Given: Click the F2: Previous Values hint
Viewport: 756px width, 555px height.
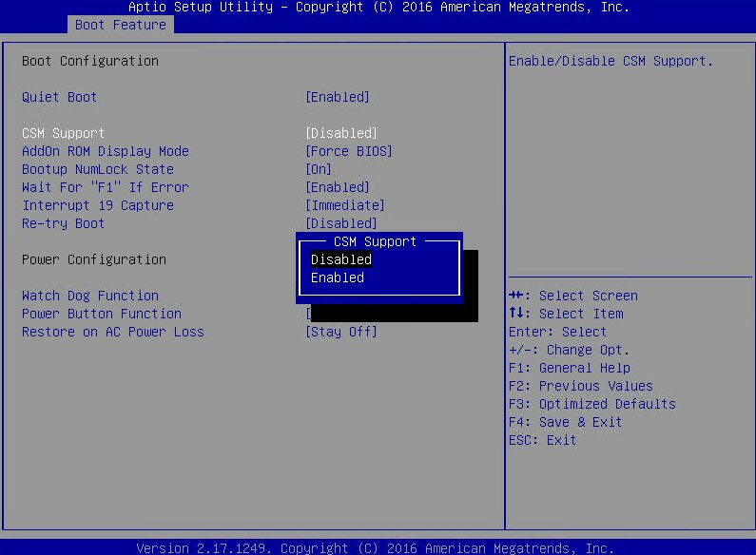Looking at the screenshot, I should [x=581, y=386].
